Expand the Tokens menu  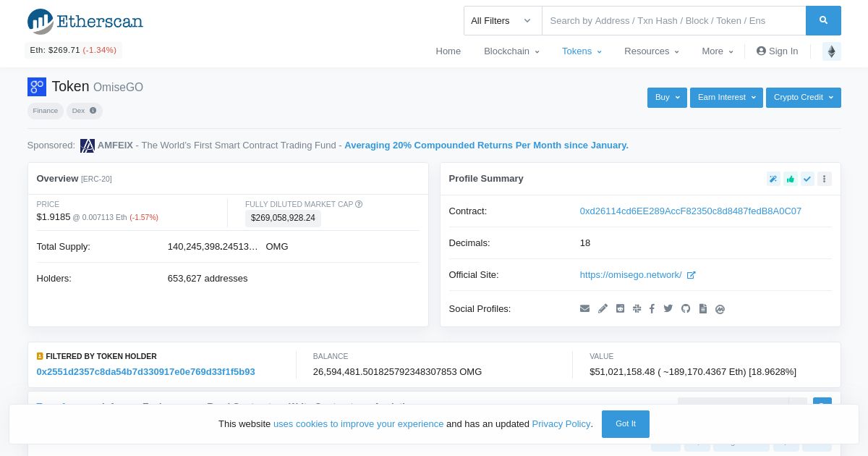tap(582, 51)
